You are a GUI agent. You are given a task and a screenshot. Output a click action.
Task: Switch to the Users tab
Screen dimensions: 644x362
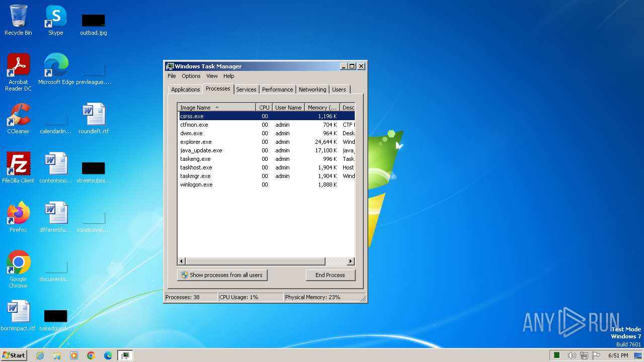coord(339,89)
